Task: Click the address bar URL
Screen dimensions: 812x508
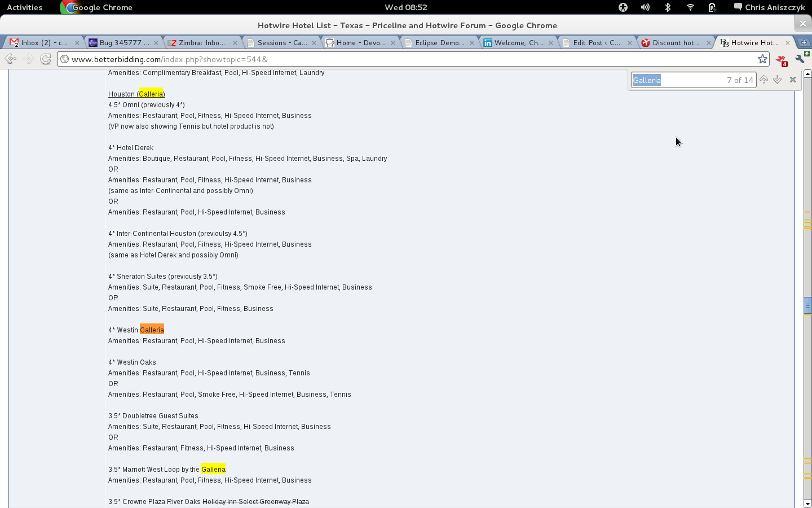Action: (170, 59)
